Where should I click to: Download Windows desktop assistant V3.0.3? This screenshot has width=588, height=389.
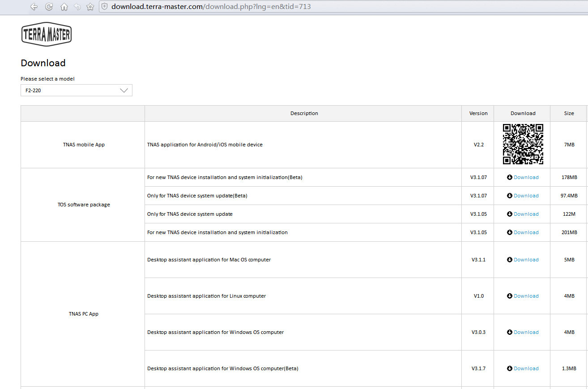pyautogui.click(x=526, y=333)
